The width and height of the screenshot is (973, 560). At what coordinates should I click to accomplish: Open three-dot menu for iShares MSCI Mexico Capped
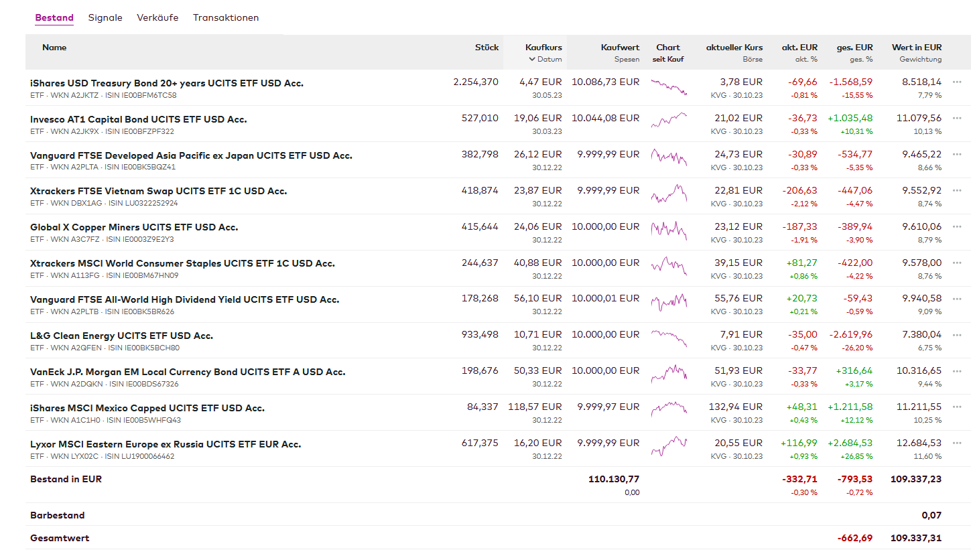point(956,407)
